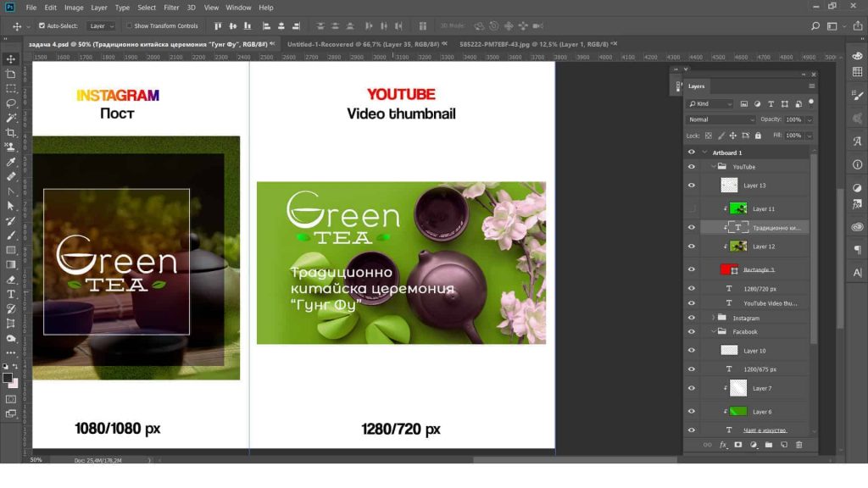Show the hidden Layer 11
The width and height of the screenshot is (868, 488).
pos(692,208)
